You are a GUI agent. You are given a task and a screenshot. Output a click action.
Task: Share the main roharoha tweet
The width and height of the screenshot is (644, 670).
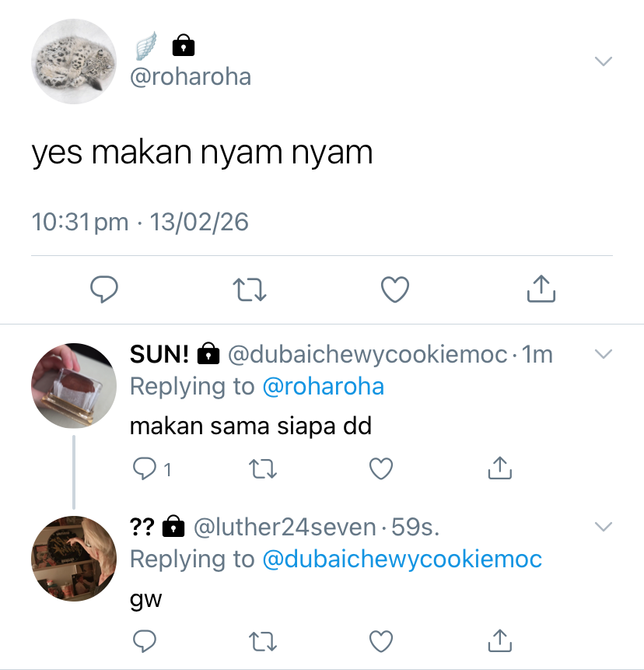[541, 289]
